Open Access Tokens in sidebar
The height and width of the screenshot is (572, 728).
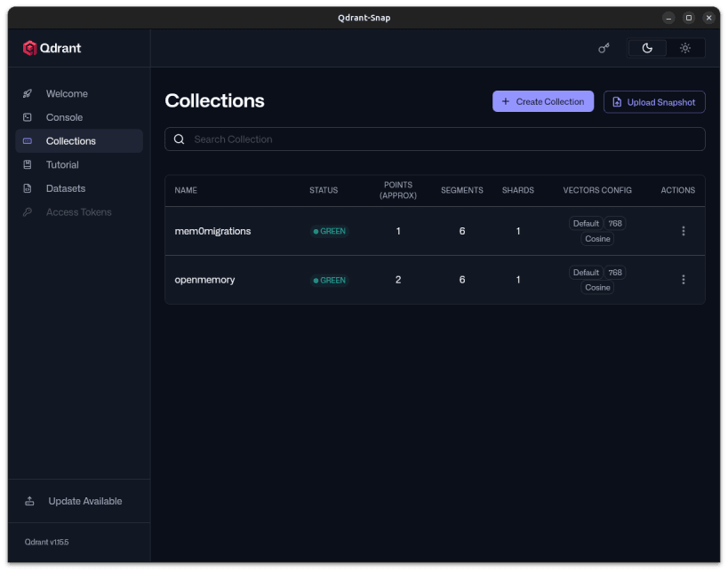(79, 212)
